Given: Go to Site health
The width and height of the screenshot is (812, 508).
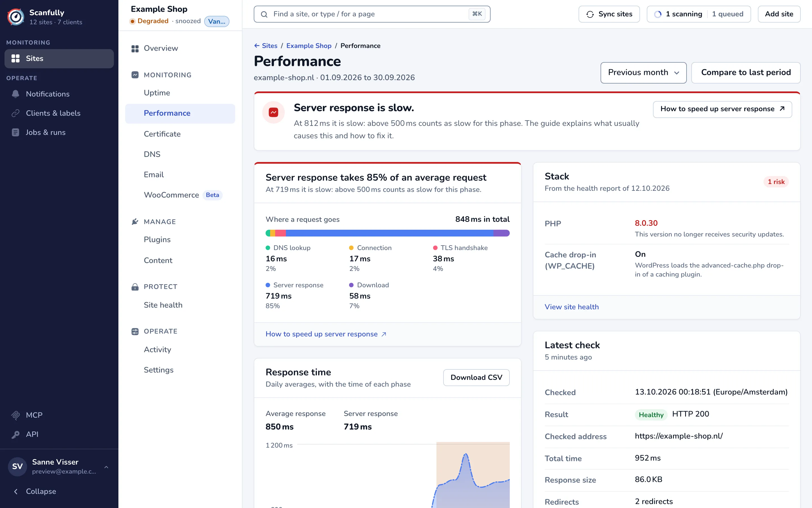Looking at the screenshot, I should 180,305.
